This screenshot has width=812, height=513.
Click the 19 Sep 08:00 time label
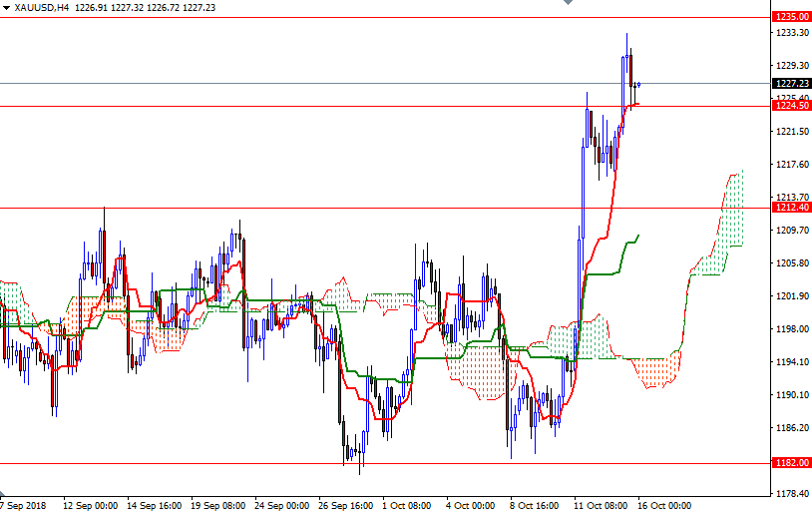coord(217,506)
